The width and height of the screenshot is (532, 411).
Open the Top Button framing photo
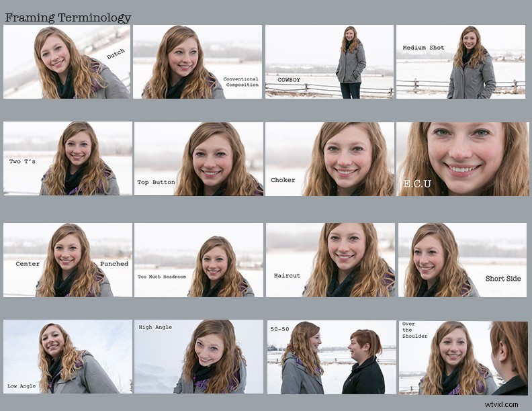[198, 158]
